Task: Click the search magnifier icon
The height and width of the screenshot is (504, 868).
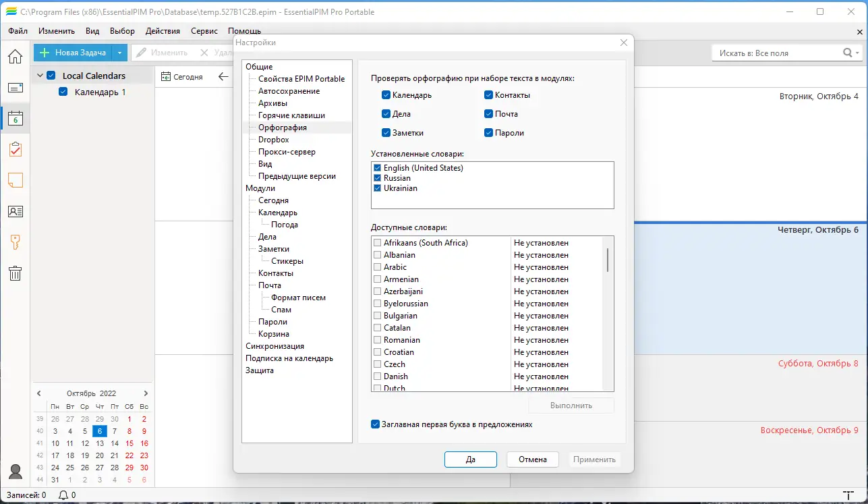Action: click(848, 53)
